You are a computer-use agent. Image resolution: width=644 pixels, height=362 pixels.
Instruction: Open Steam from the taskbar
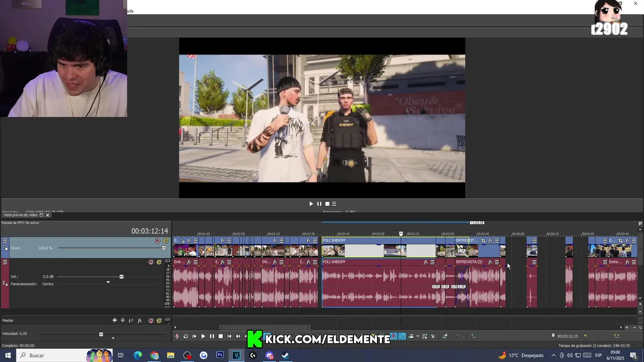(285, 355)
